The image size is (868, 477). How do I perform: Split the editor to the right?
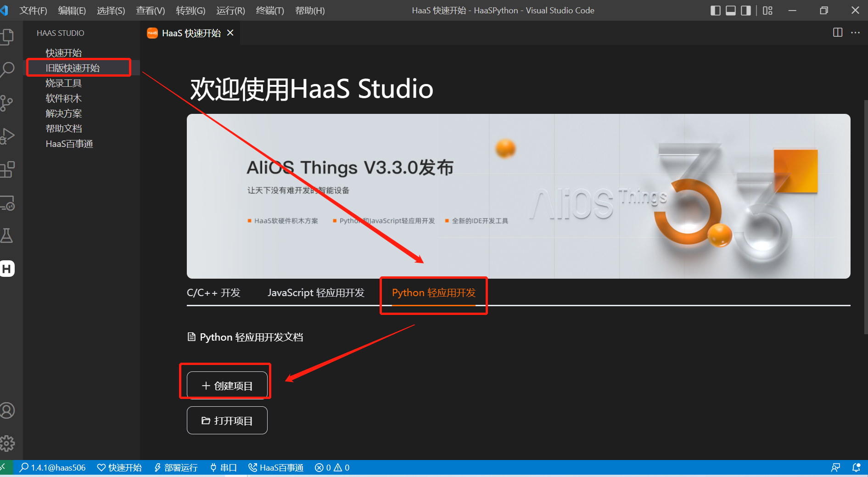838,33
